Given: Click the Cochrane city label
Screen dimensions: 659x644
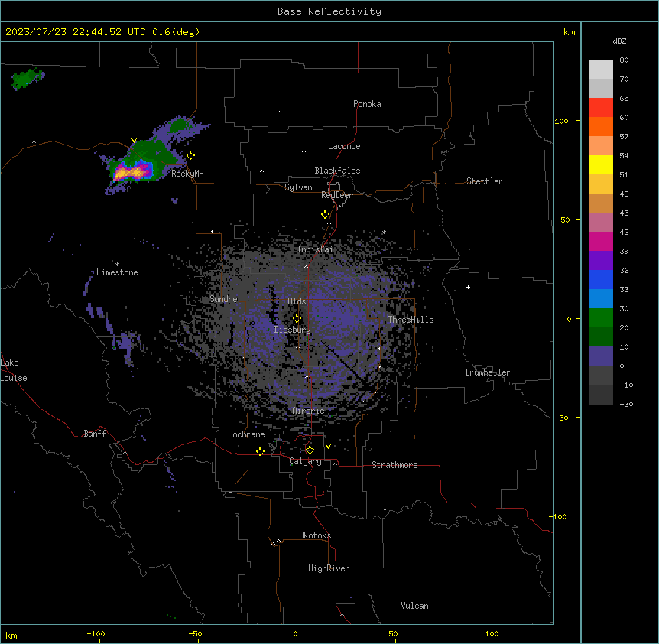Looking at the screenshot, I should (x=246, y=434).
